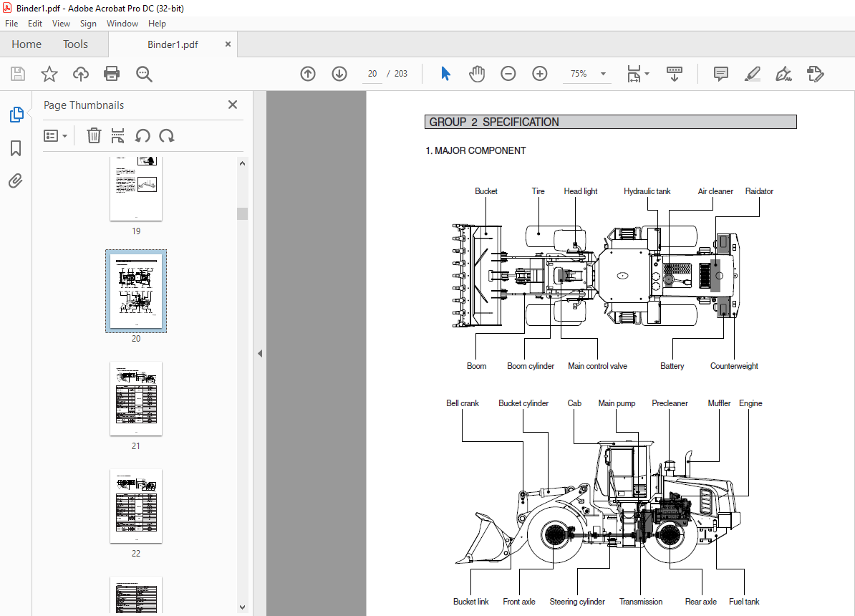Click the '1. MAJOR COMPONENT' text
855x616 pixels.
click(x=475, y=150)
